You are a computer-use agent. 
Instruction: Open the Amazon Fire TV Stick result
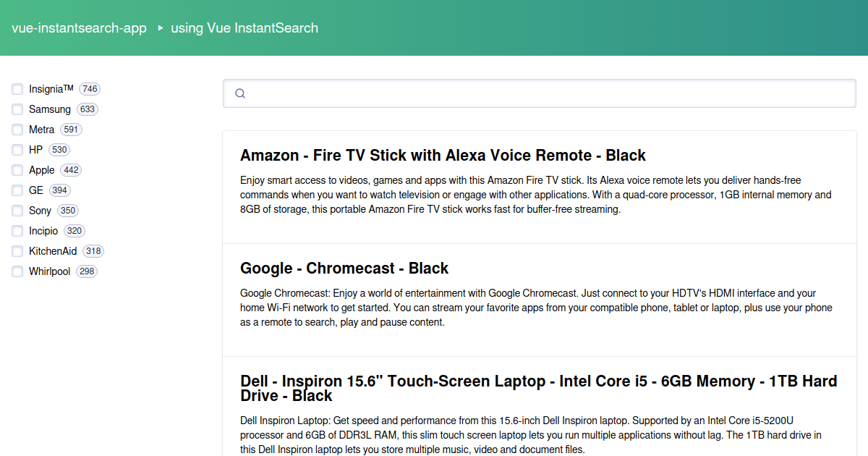pos(443,156)
